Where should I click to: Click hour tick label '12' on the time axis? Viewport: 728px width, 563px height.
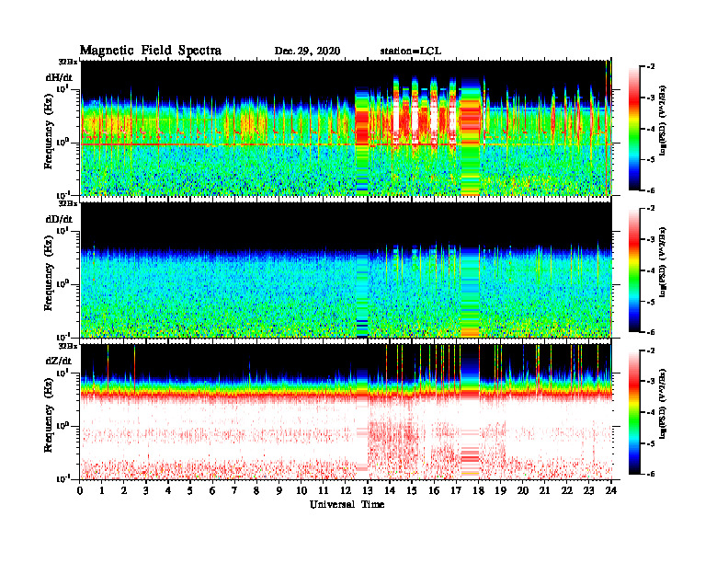coord(346,490)
